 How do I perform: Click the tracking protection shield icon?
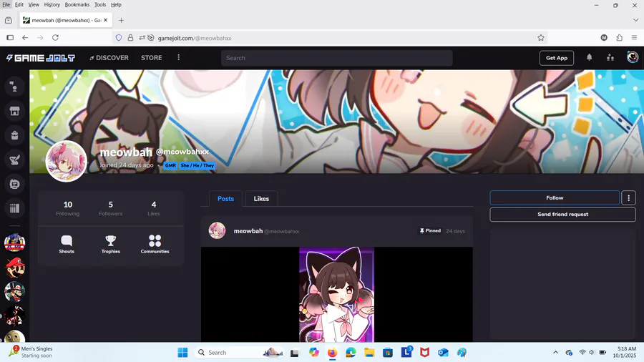(119, 38)
